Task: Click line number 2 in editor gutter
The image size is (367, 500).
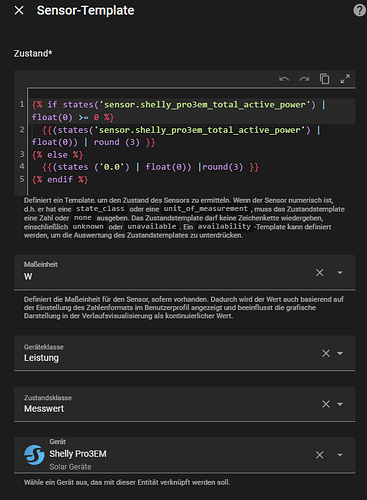Action: [x=22, y=129]
